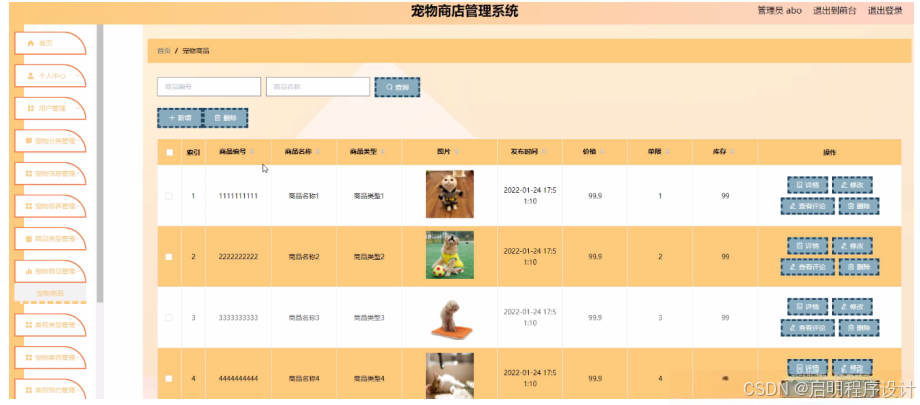
Task: Check the box for row 1111111111
Action: pyautogui.click(x=170, y=196)
